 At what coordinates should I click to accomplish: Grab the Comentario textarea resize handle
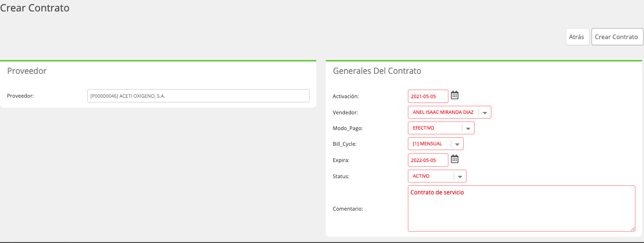632,229
